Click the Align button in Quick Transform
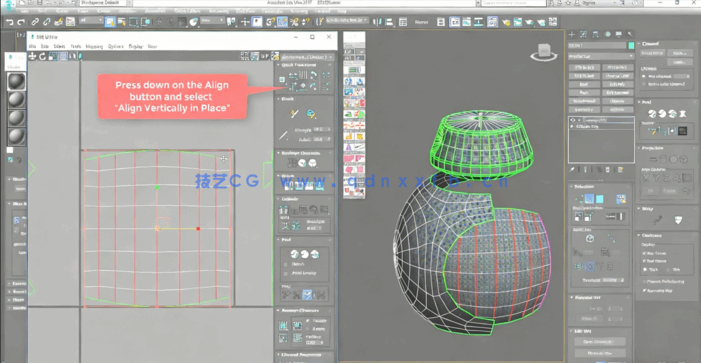This screenshot has width=701, height=363. (293, 86)
